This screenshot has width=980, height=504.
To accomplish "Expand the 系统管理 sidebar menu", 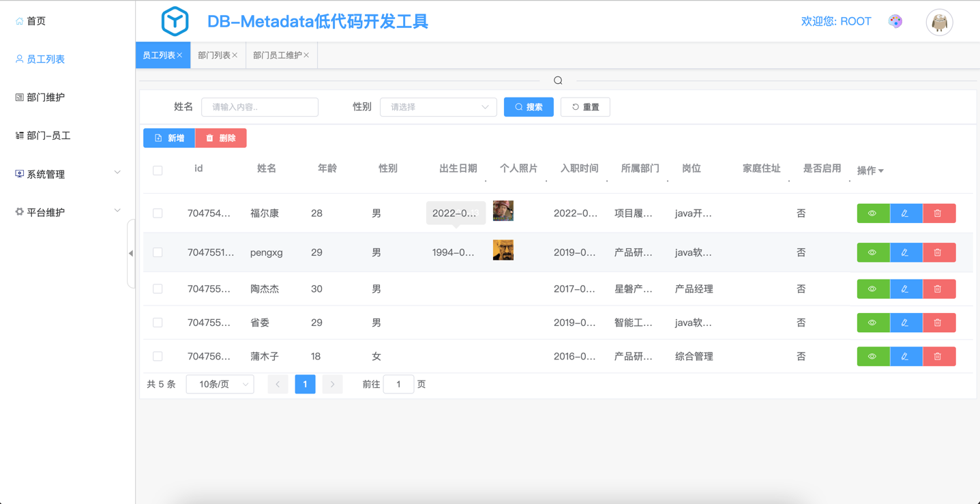I will click(67, 174).
